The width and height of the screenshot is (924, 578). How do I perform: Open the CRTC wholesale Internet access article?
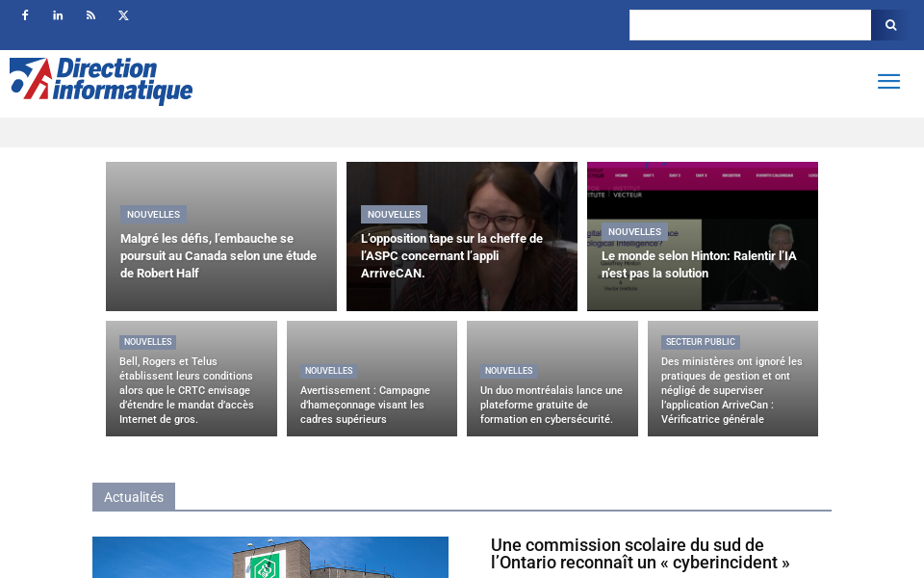pos(186,390)
